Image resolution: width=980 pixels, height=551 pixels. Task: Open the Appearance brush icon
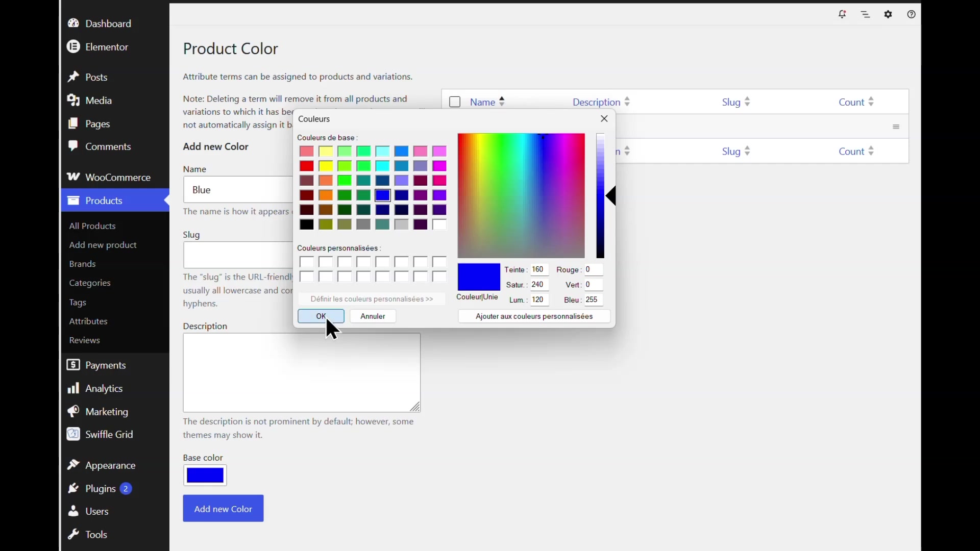(x=73, y=465)
